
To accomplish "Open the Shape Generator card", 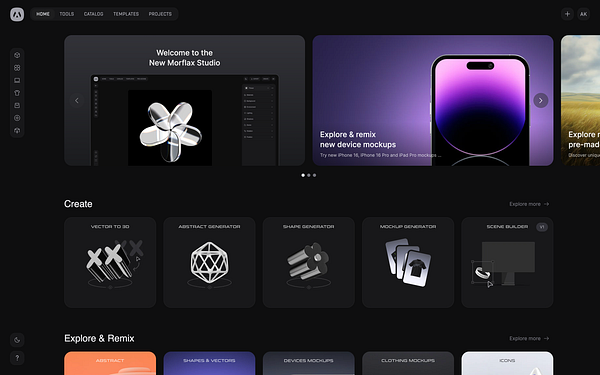I will (308, 262).
